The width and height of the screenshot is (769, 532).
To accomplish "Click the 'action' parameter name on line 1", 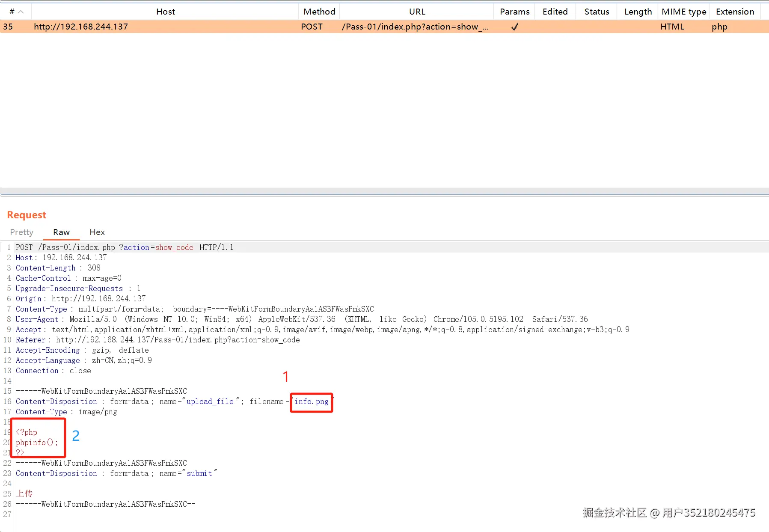I will coord(137,247).
